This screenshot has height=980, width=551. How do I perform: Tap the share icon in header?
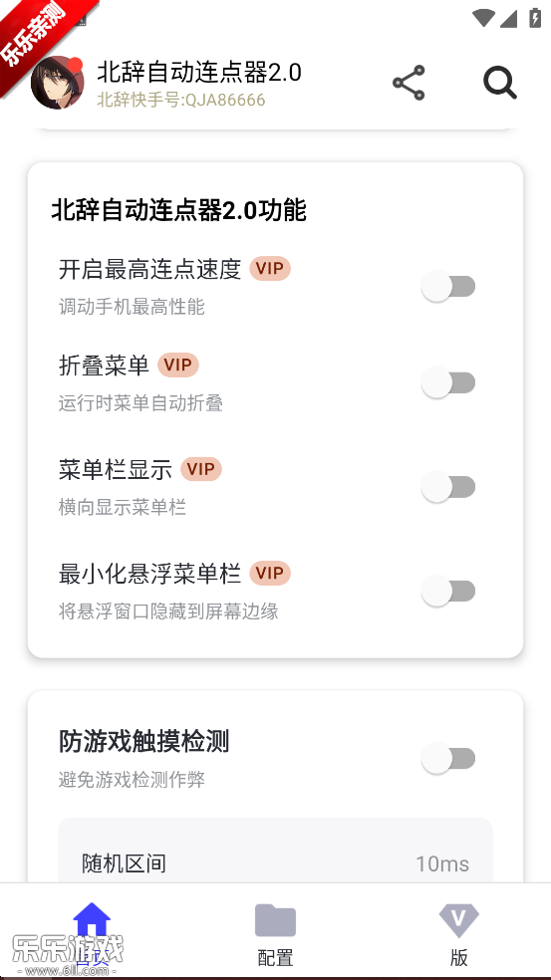pyautogui.click(x=409, y=83)
